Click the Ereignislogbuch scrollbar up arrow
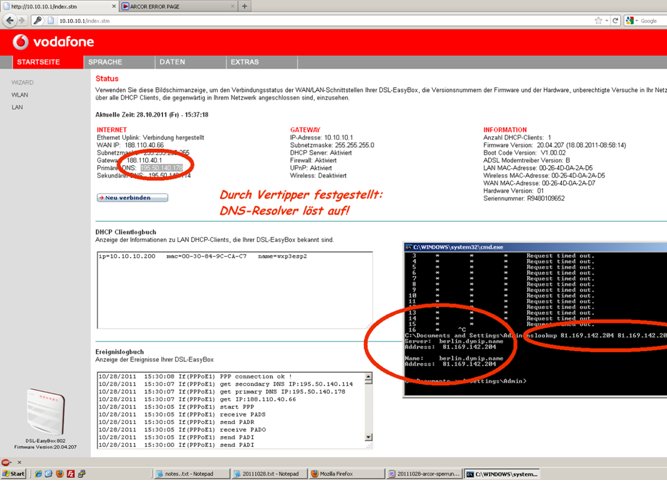This screenshot has width=667, height=481. [368, 377]
